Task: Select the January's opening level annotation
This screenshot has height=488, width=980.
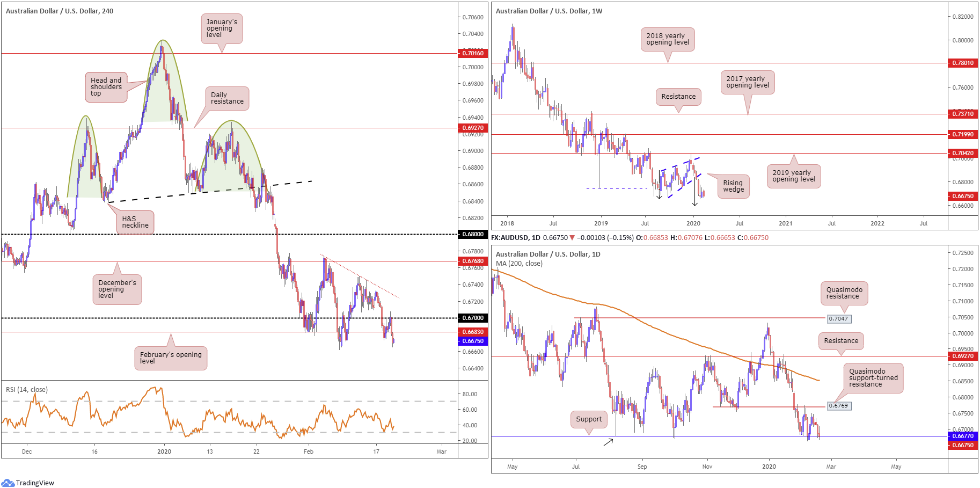Action: [x=222, y=28]
